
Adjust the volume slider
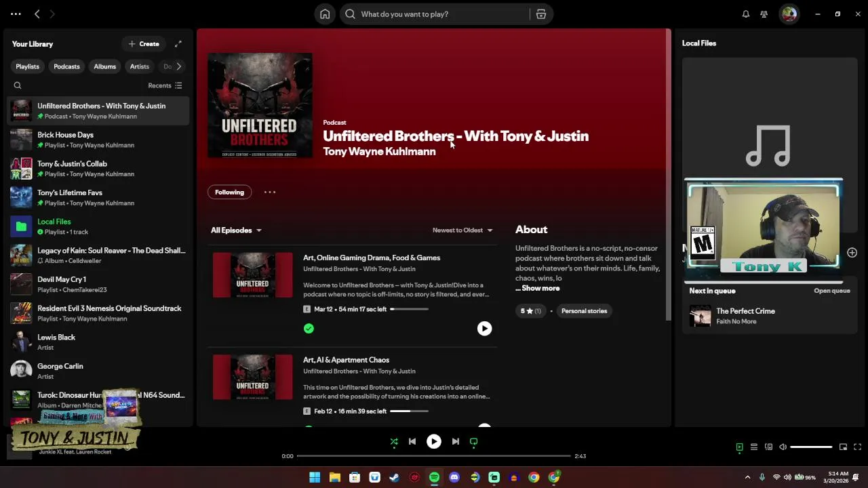[x=811, y=447]
